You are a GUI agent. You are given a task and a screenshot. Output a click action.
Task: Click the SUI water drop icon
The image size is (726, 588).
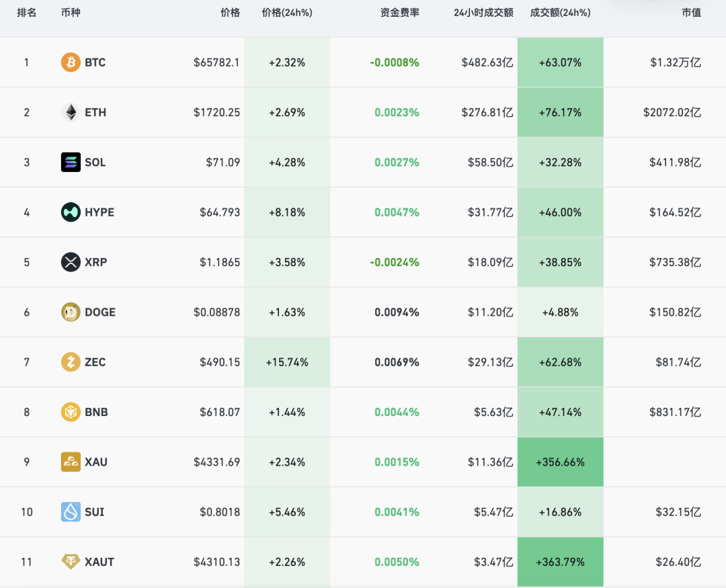tap(71, 512)
